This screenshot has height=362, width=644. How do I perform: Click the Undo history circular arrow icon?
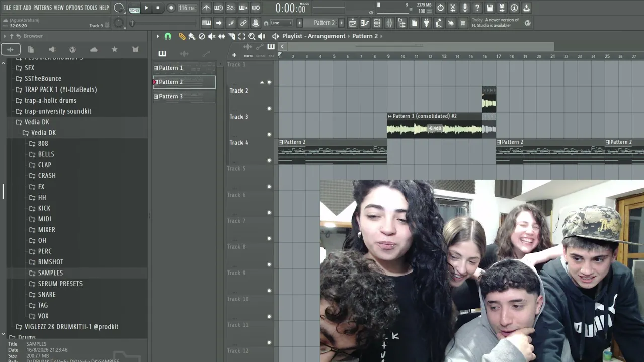(x=441, y=8)
